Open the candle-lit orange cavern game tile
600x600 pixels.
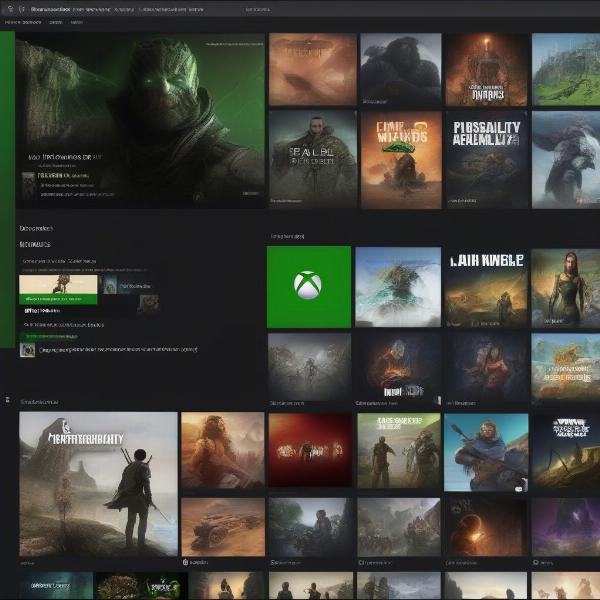[486, 69]
